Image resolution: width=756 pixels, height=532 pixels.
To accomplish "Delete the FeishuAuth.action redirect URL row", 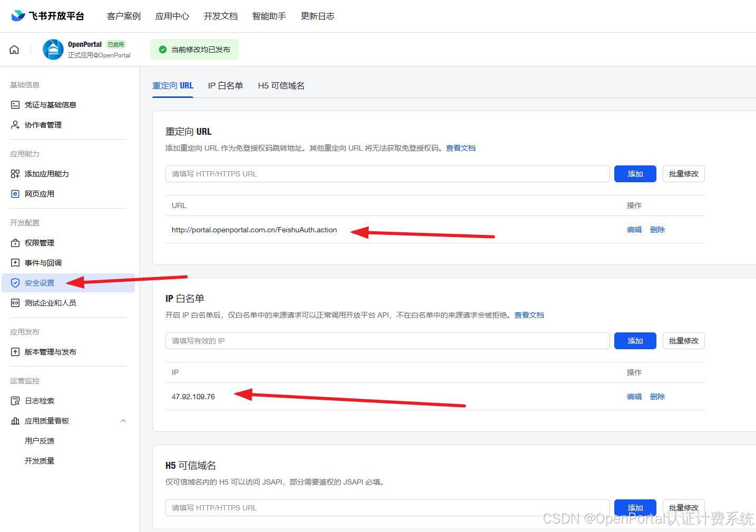I will [657, 230].
